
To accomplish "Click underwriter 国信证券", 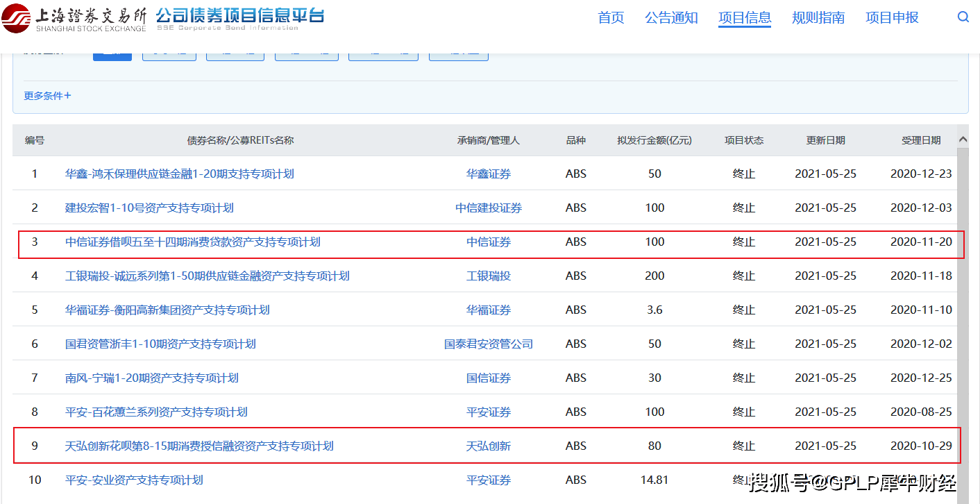I will click(489, 378).
